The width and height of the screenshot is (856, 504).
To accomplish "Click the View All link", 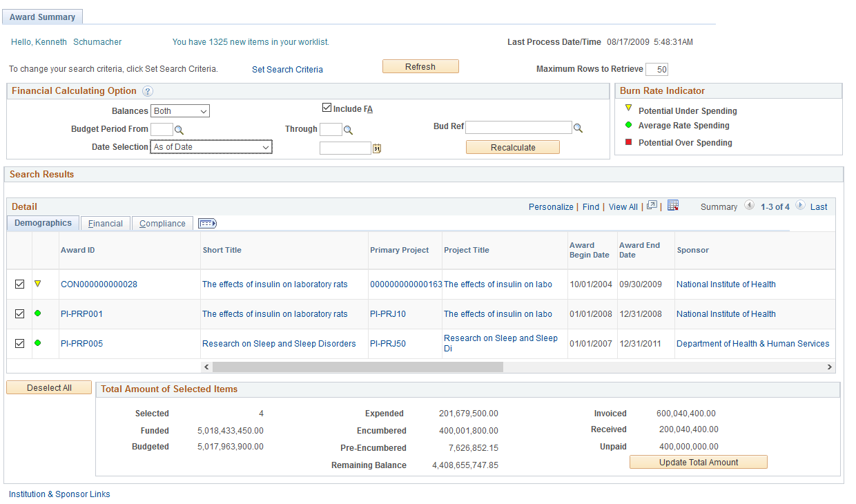I will pos(623,207).
